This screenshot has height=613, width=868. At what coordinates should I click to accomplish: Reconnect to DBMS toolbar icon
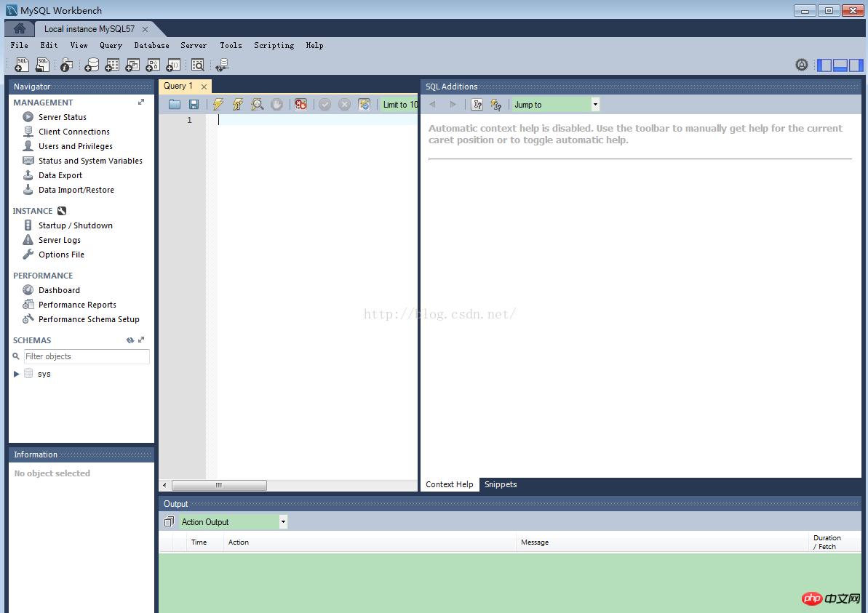(223, 65)
